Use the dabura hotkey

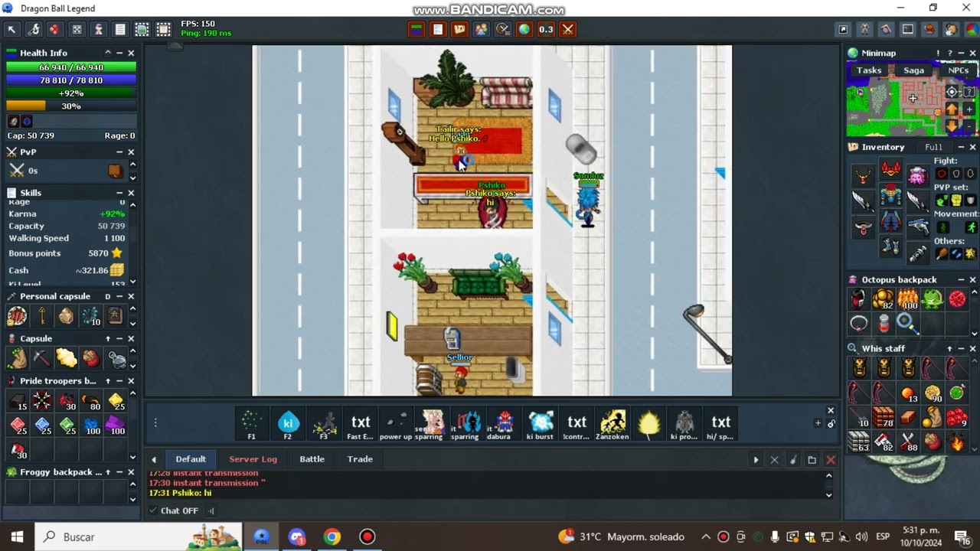(505, 423)
